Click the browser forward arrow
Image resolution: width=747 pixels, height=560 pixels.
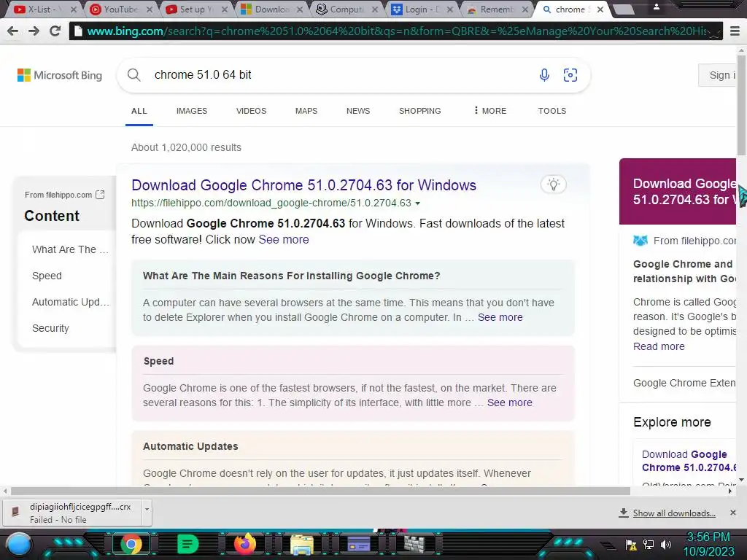click(34, 31)
